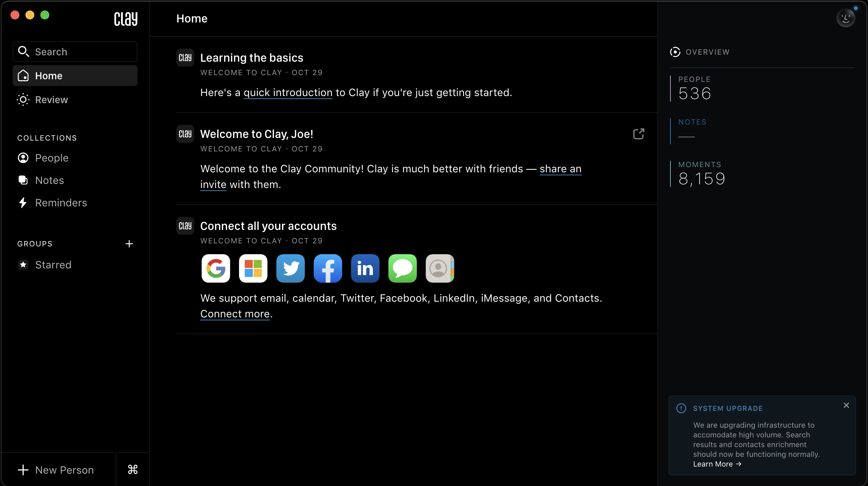This screenshot has height=486, width=868.
Task: Open the external link icon on the Welcome post
Action: (x=639, y=134)
